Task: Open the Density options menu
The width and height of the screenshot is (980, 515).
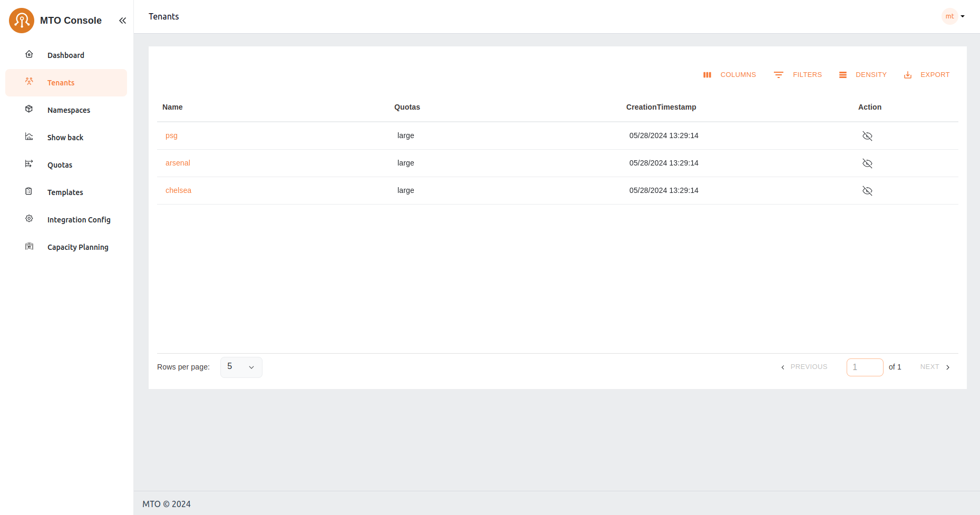Action: tap(863, 75)
